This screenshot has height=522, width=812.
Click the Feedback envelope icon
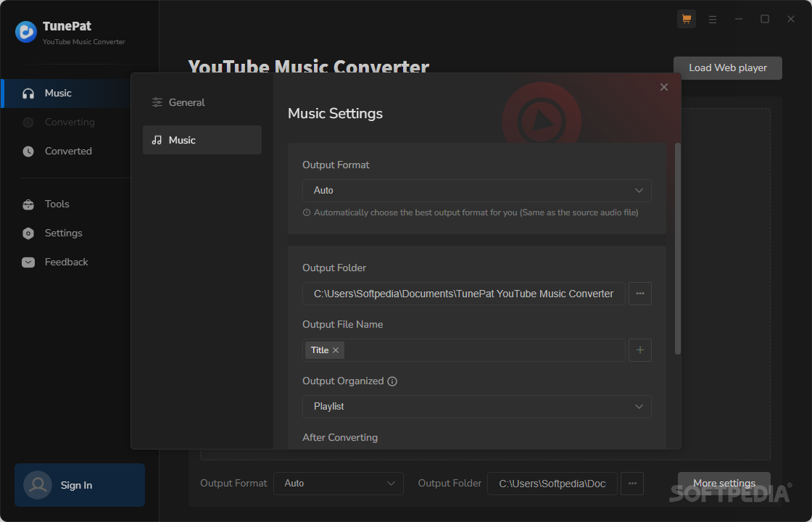[28, 262]
